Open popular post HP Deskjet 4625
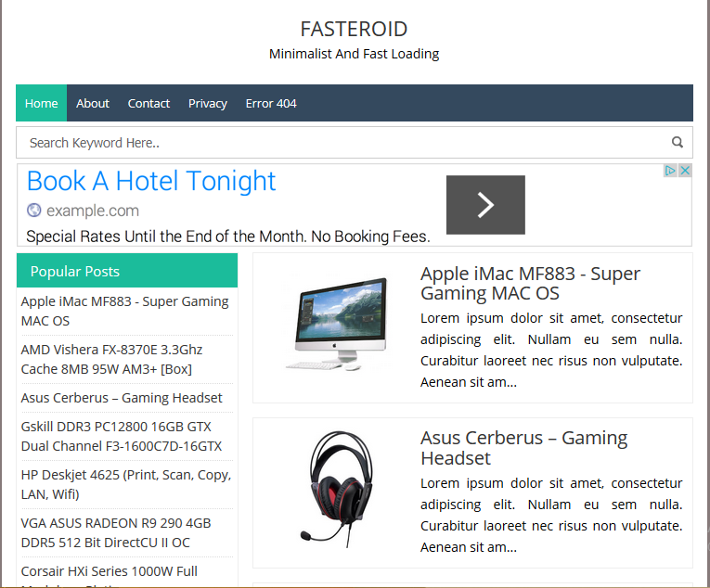The width and height of the screenshot is (710, 588). pyautogui.click(x=126, y=484)
